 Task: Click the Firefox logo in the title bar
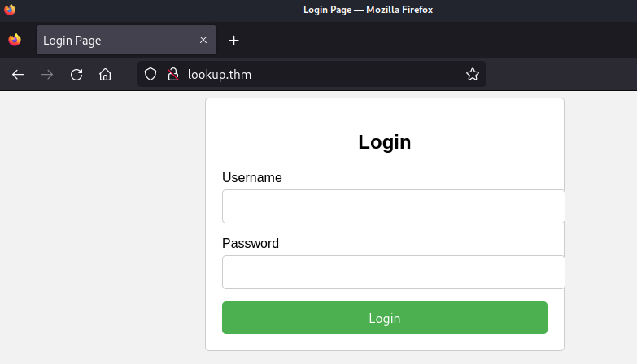(x=10, y=10)
